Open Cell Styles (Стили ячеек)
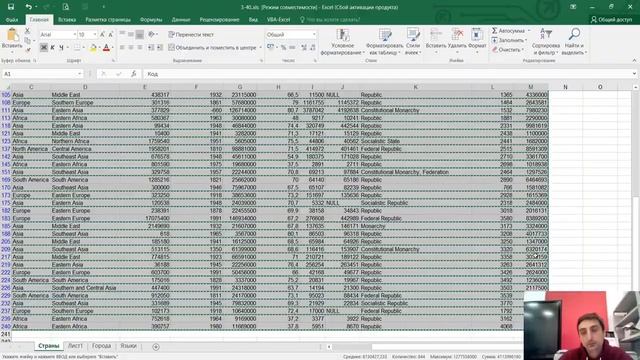Screen dimensions: 640x360 pos(413,42)
